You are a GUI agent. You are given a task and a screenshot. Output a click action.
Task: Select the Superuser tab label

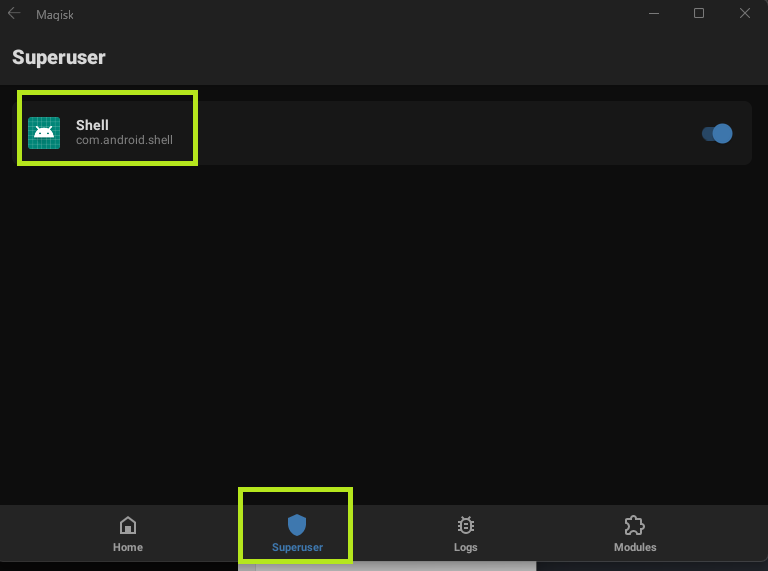[297, 547]
